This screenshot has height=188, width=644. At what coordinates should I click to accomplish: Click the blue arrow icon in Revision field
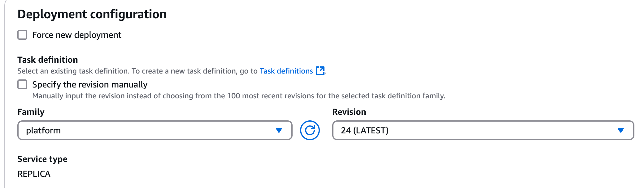(x=621, y=130)
